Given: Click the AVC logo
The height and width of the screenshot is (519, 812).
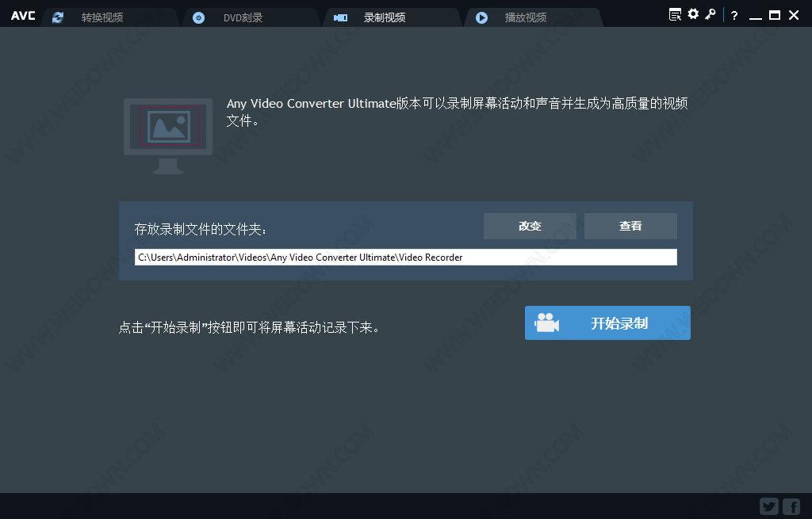Looking at the screenshot, I should 23,16.
